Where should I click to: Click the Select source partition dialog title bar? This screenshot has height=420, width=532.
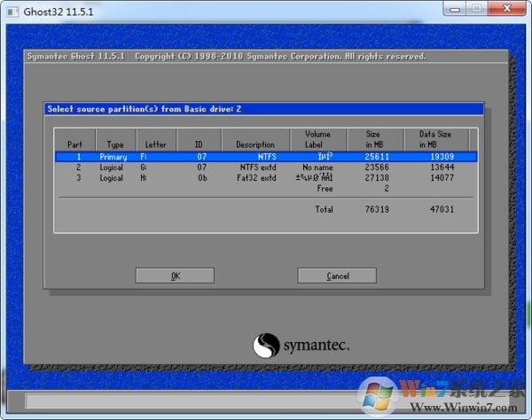pos(264,109)
